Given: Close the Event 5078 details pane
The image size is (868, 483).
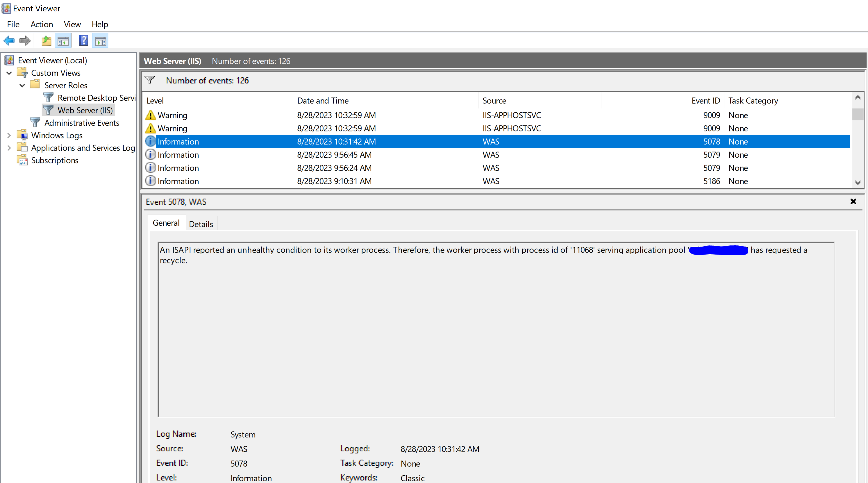Looking at the screenshot, I should [x=853, y=202].
